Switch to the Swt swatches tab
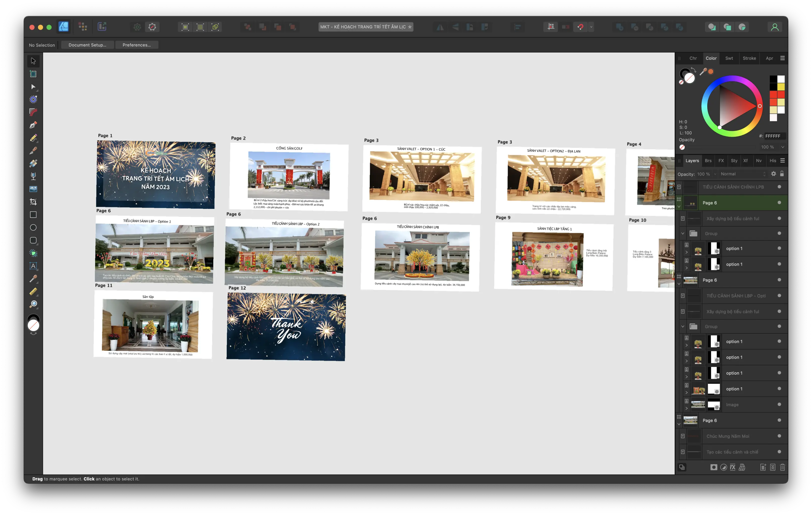This screenshot has width=812, height=515. point(729,58)
